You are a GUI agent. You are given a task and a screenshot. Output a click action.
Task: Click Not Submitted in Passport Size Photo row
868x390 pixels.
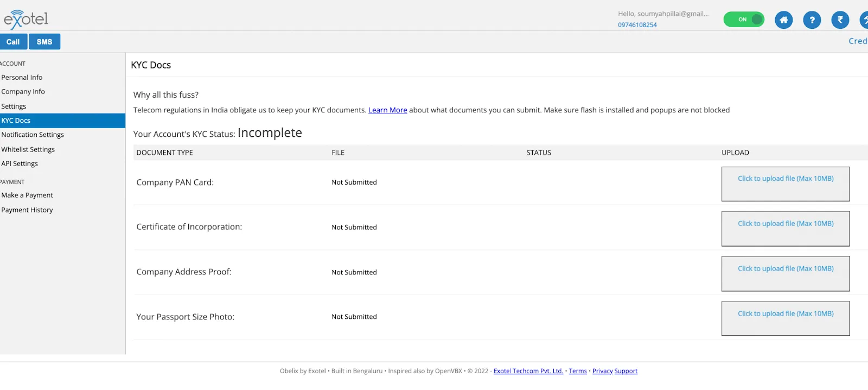tap(354, 317)
